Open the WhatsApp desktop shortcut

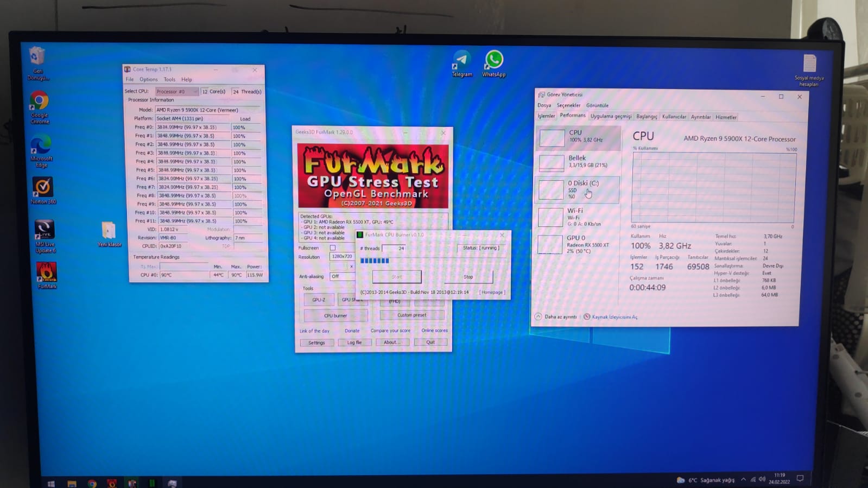point(494,64)
